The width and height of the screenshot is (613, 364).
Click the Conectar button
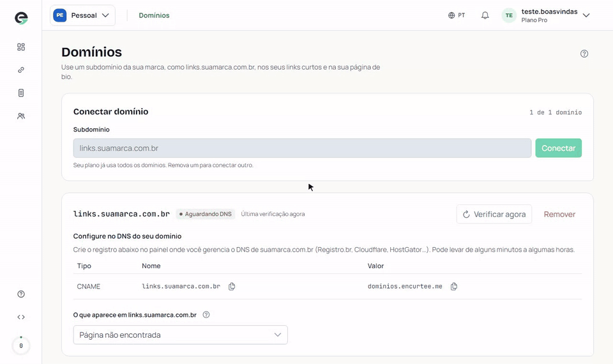point(558,148)
